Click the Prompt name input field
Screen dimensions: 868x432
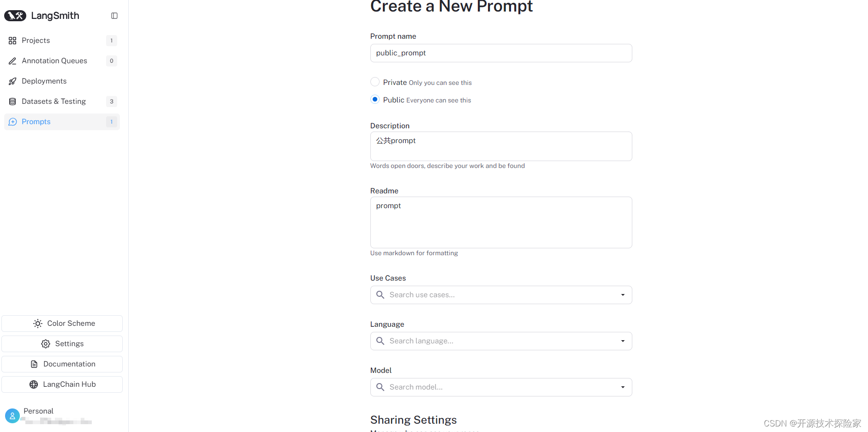pos(501,53)
